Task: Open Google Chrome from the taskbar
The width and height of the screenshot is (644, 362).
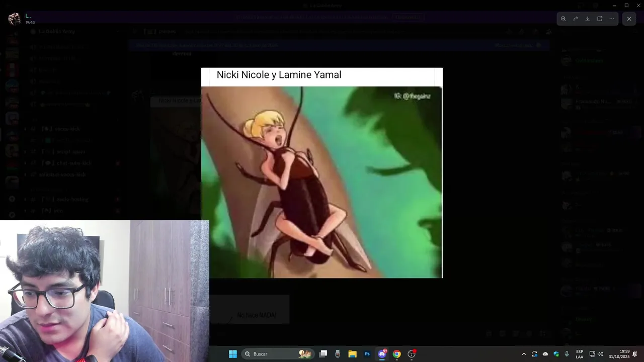Action: tap(396, 354)
